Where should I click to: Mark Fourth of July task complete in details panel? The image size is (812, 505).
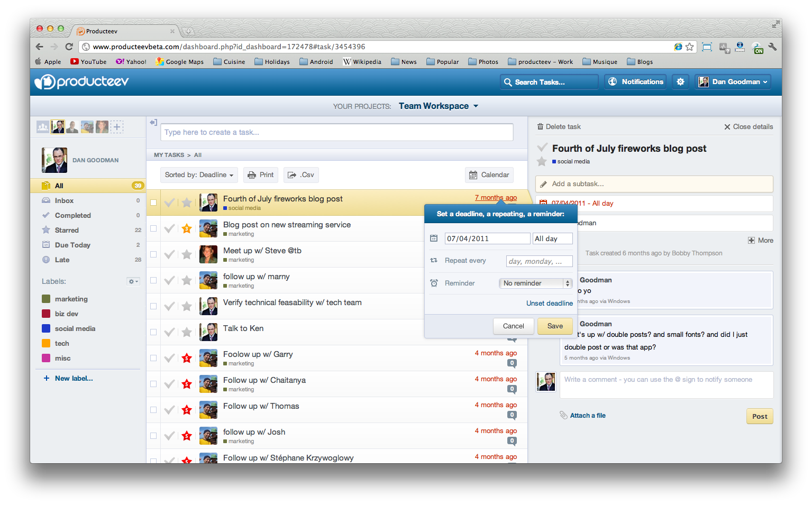(542, 148)
